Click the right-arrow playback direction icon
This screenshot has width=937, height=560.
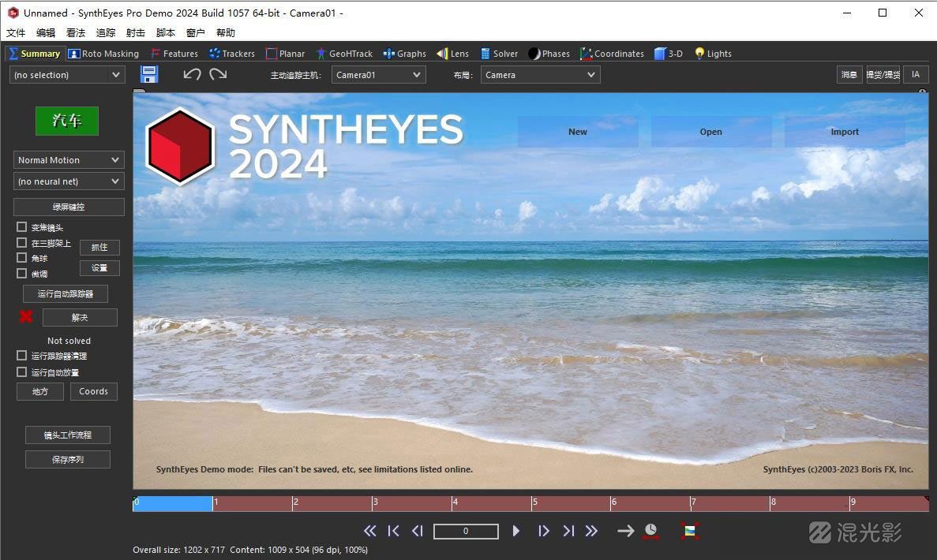626,531
